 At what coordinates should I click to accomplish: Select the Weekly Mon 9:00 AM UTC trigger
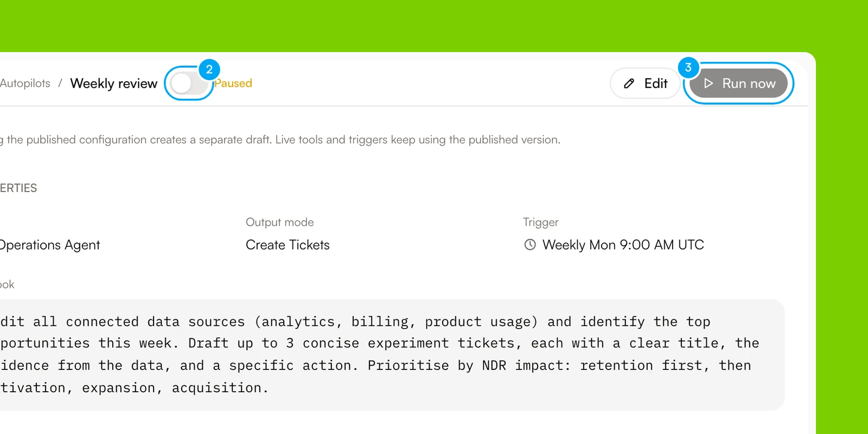623,245
